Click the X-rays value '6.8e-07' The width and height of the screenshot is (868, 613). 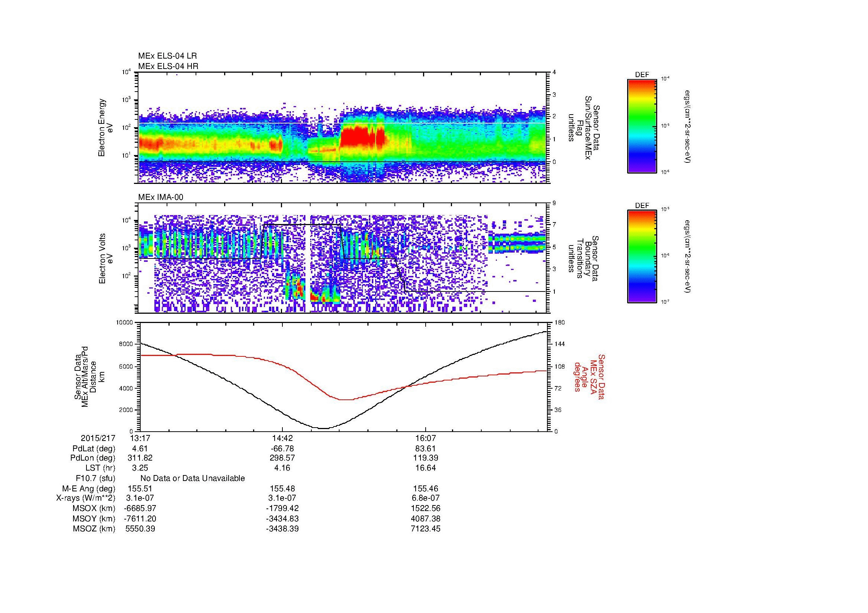[x=426, y=498]
